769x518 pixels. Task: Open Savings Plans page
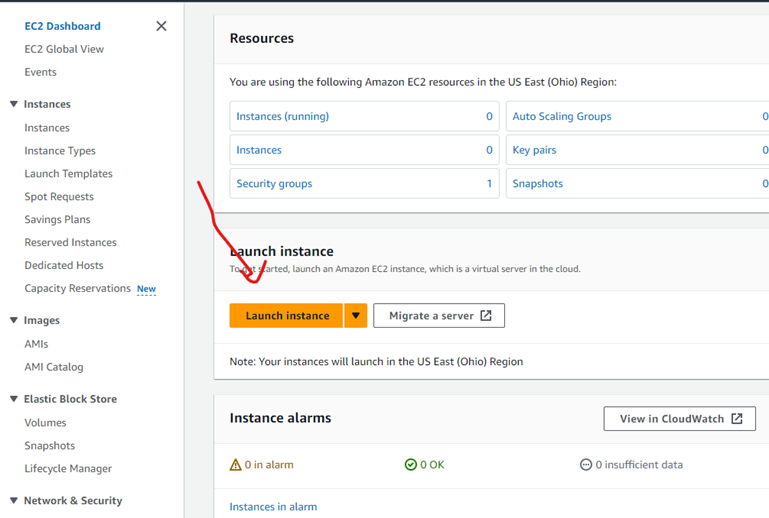[x=57, y=219]
